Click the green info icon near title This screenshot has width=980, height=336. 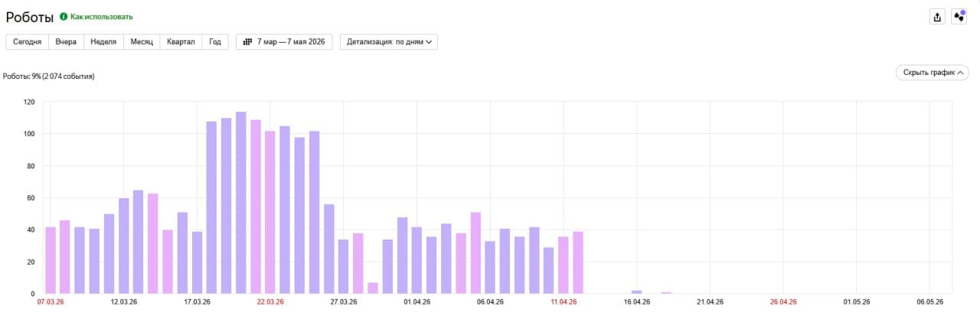64,16
